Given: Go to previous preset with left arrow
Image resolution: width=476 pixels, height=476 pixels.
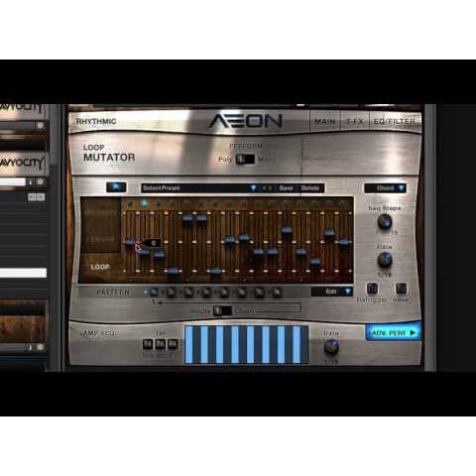Looking at the screenshot, I should coord(264,188).
